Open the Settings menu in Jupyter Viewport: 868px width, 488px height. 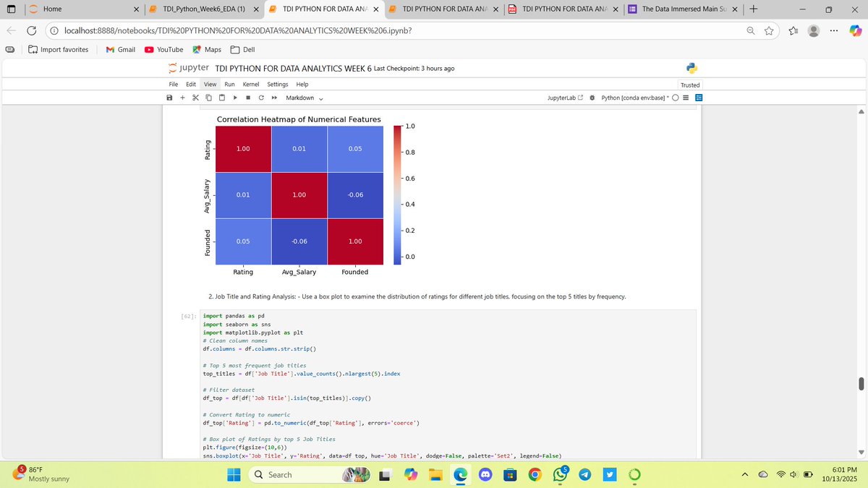coord(278,85)
